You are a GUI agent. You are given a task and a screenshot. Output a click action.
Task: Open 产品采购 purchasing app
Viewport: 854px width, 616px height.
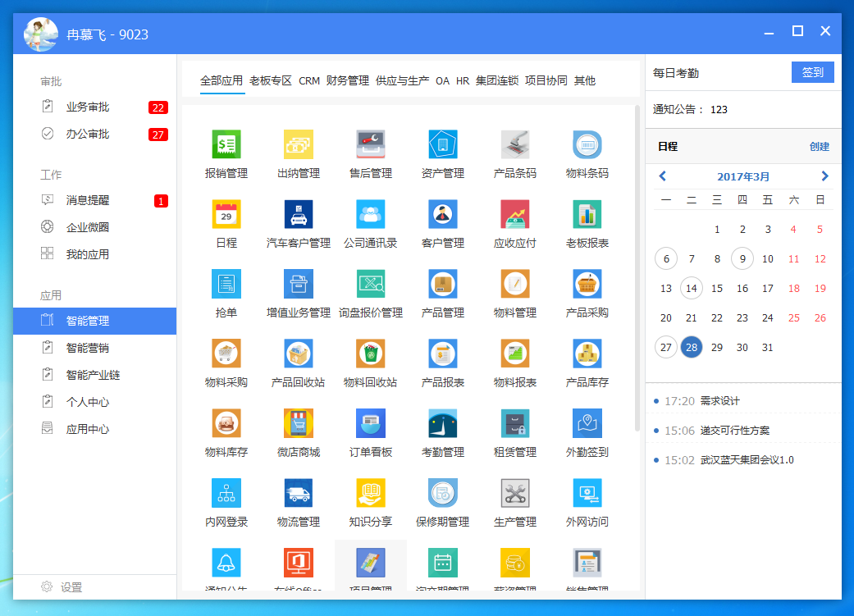pos(587,285)
